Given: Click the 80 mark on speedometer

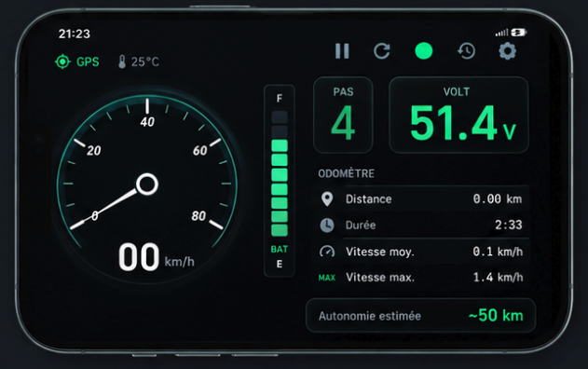Looking at the screenshot, I should coord(198,216).
